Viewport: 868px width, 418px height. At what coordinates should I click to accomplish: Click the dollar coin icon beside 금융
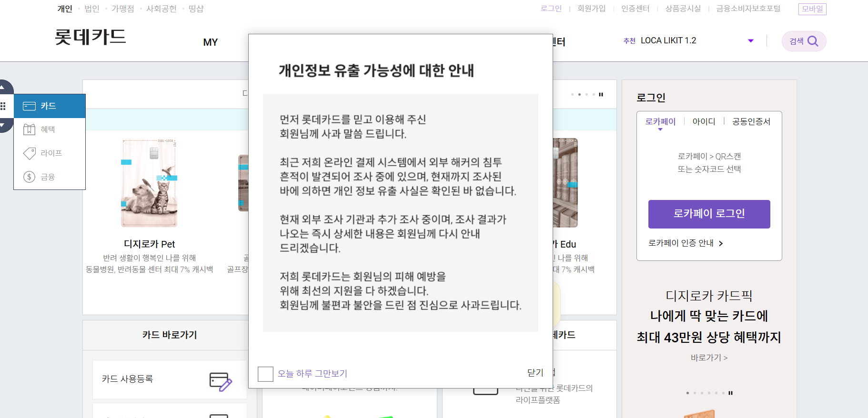pyautogui.click(x=30, y=177)
